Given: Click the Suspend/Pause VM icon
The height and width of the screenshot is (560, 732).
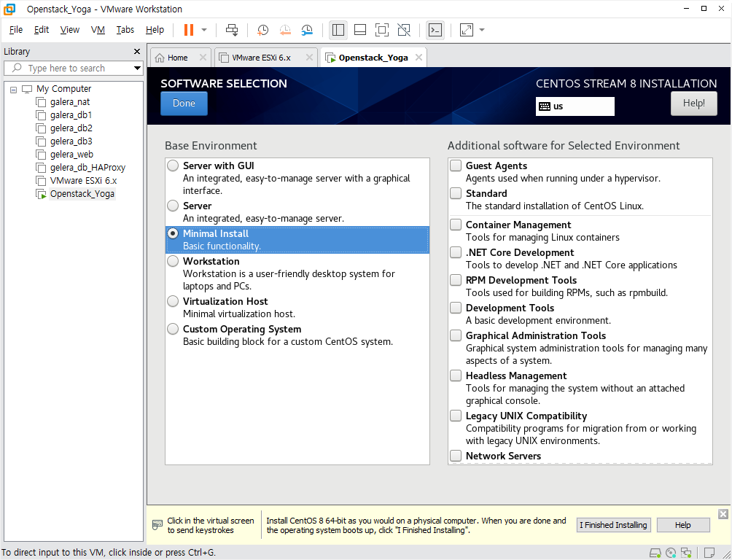Looking at the screenshot, I should click(x=189, y=30).
